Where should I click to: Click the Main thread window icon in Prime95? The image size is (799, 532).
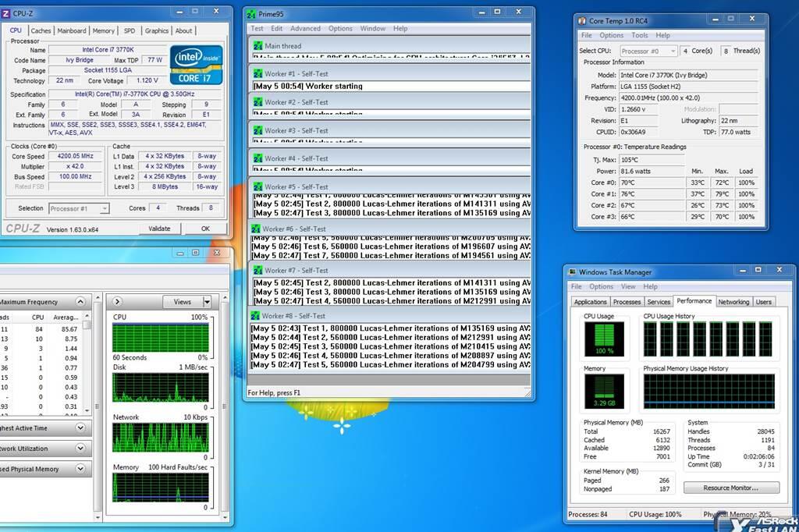pos(257,46)
